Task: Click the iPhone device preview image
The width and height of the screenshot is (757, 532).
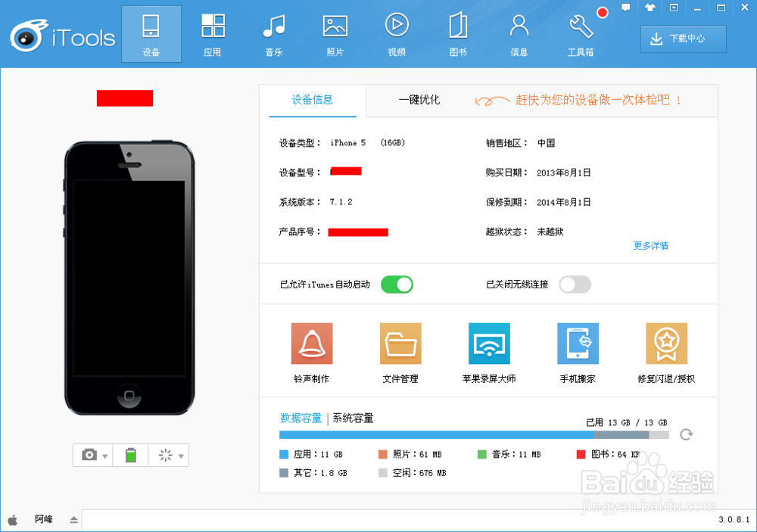Action: click(x=129, y=278)
